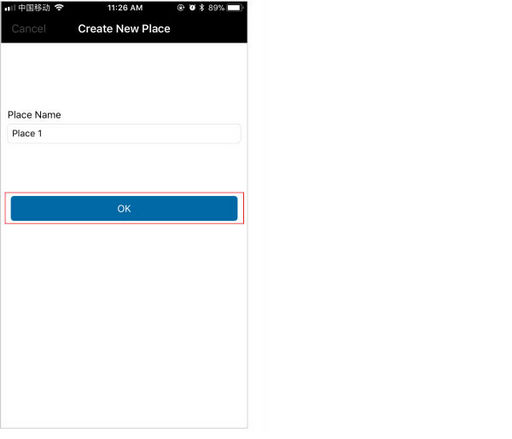Click the Place Name label
The width and height of the screenshot is (512, 439).
34,115
